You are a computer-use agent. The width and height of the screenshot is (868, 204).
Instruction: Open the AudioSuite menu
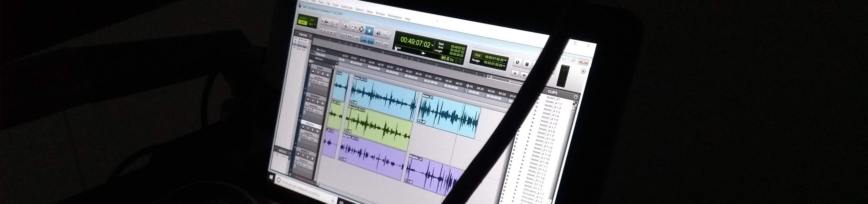[347, 7]
